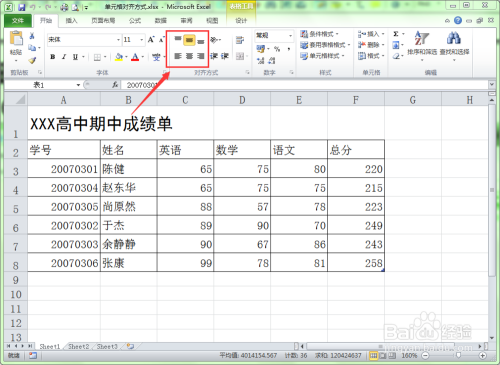Apply font color with red A icon
The image size is (500, 365).
click(135, 57)
